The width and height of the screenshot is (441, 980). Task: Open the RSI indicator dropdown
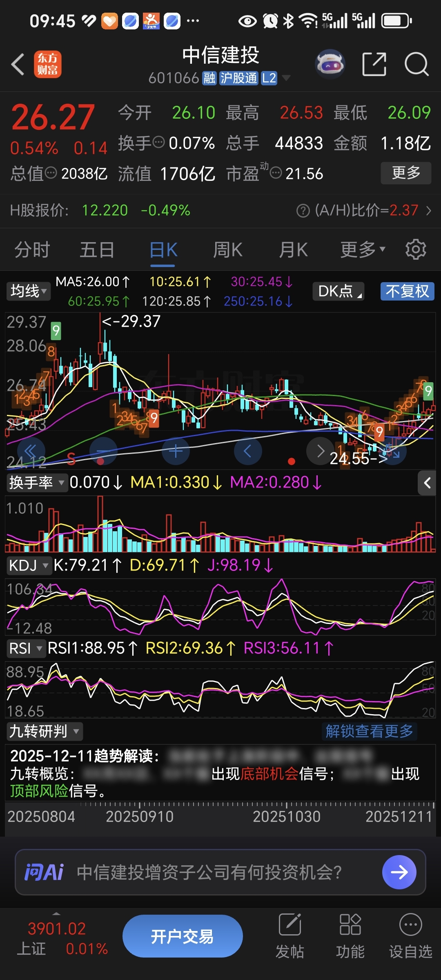tap(26, 648)
